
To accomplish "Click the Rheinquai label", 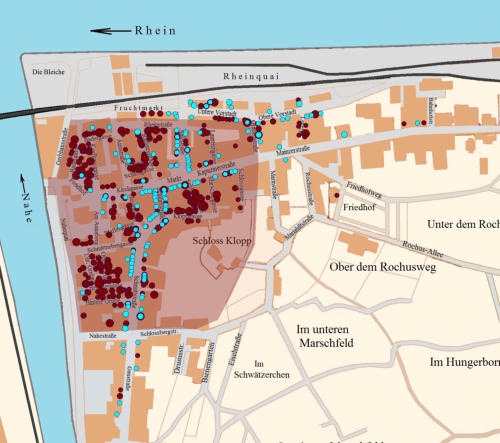I will [x=251, y=76].
